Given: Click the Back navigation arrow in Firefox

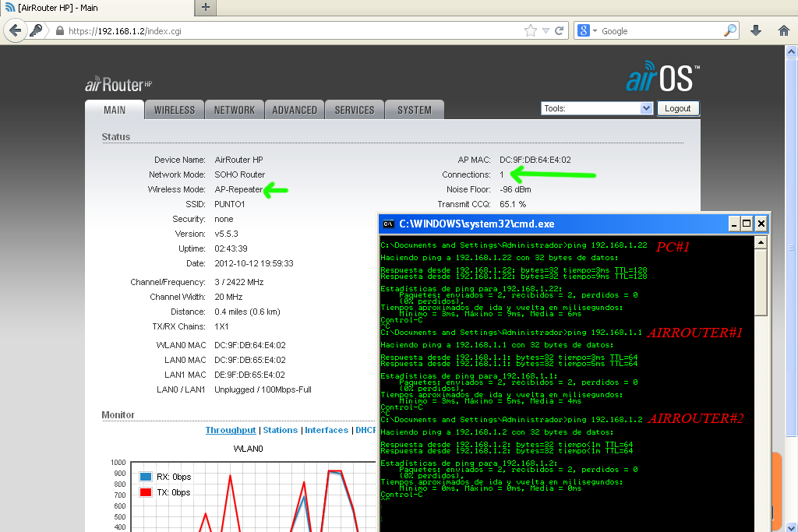Looking at the screenshot, I should tap(16, 30).
